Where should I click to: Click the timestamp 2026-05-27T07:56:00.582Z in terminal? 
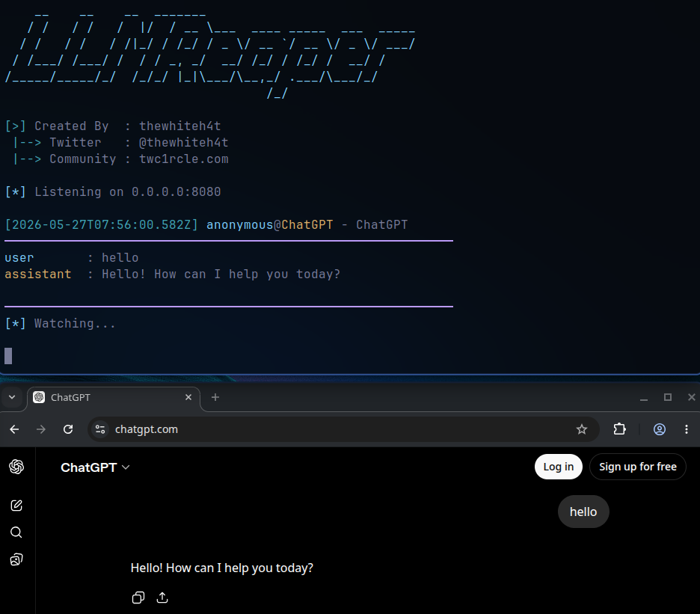[102, 224]
